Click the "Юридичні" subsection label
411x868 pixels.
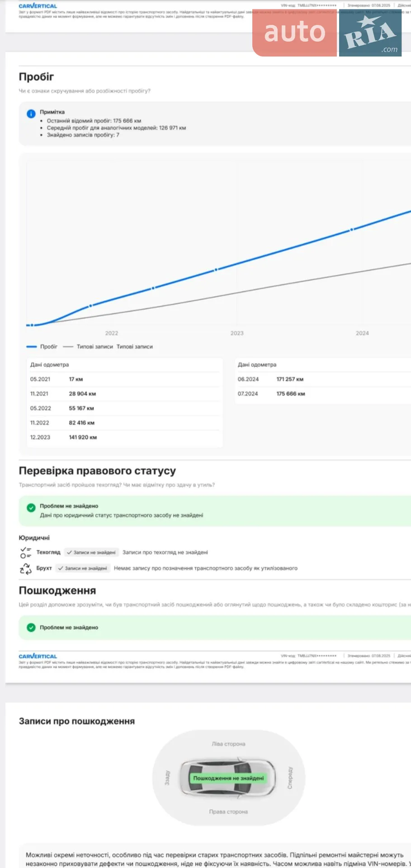[x=34, y=538]
